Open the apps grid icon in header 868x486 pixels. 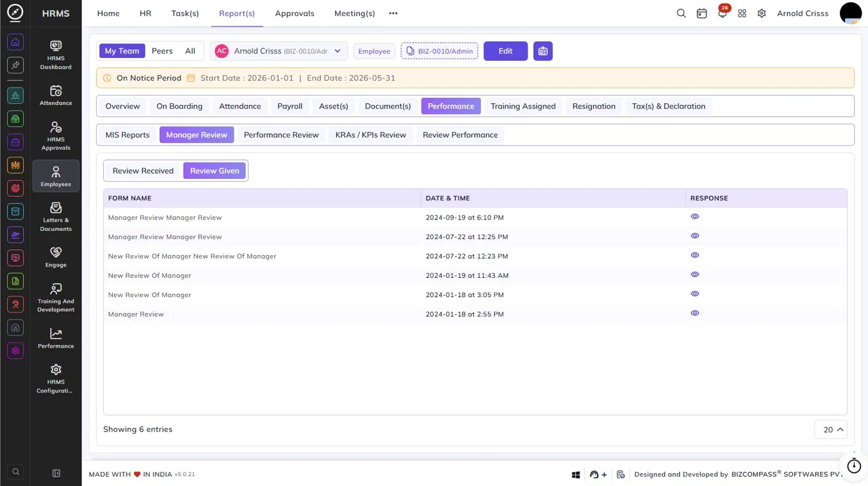742,13
